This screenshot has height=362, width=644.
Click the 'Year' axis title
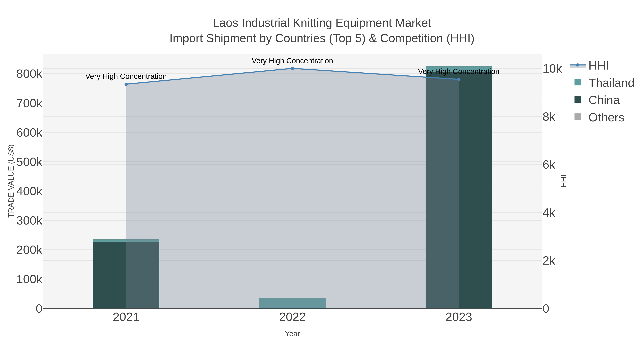point(292,334)
